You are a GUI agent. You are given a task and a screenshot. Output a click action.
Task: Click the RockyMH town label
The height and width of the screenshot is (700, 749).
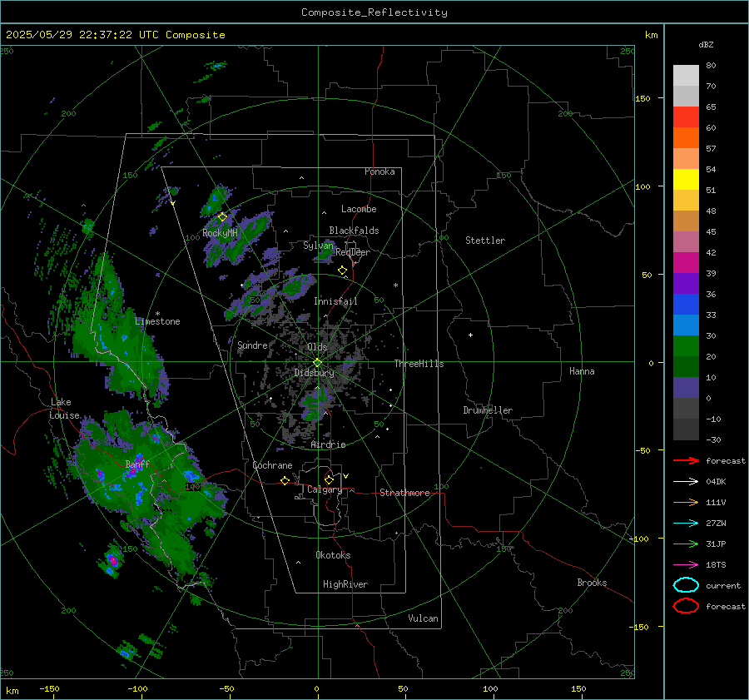[x=220, y=233]
